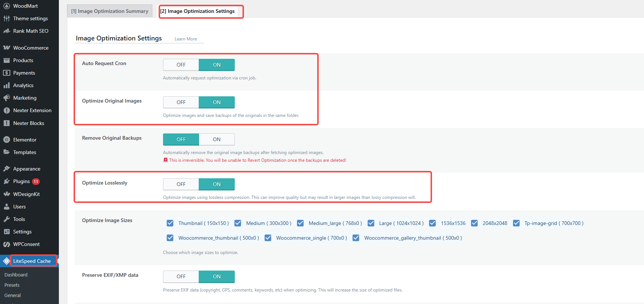Uncheck Woocommerce_thumbnail (500x0) size
644x304 pixels.
[170, 238]
